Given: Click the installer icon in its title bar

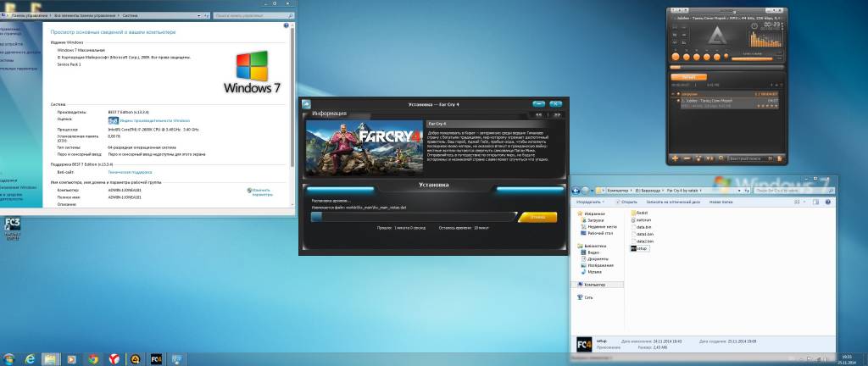Looking at the screenshot, I should pos(306,104).
